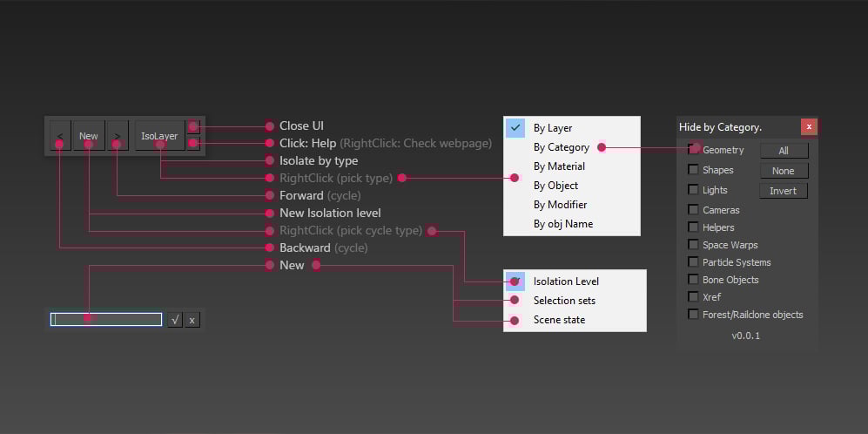Toggle the Geometry checkbox
This screenshot has width=868, height=434.
click(693, 149)
